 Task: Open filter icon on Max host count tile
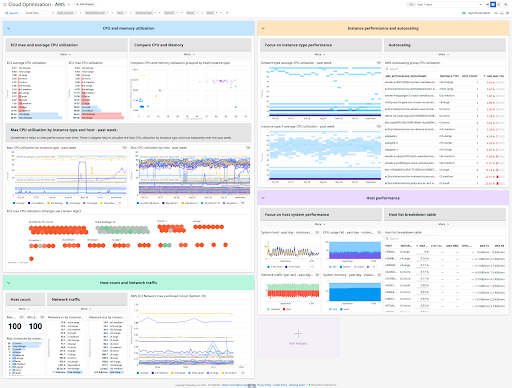pos(21,317)
